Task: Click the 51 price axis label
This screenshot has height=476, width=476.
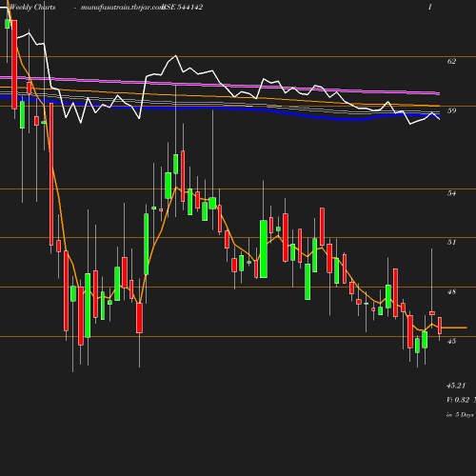Action: click(x=451, y=243)
